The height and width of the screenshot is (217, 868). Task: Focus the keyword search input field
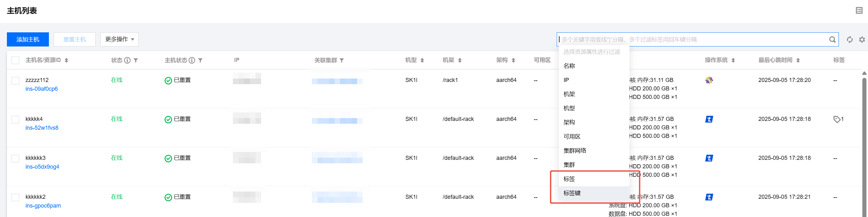coord(691,40)
